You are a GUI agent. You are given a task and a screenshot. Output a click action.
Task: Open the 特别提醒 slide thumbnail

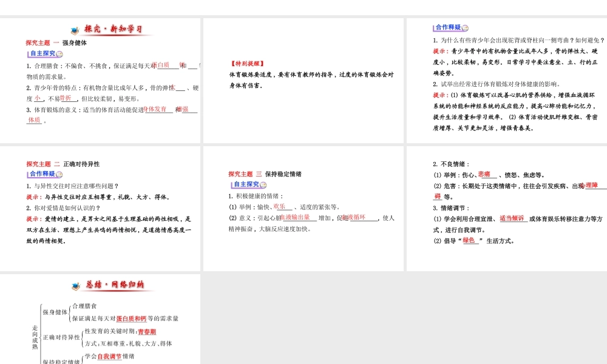pos(303,81)
